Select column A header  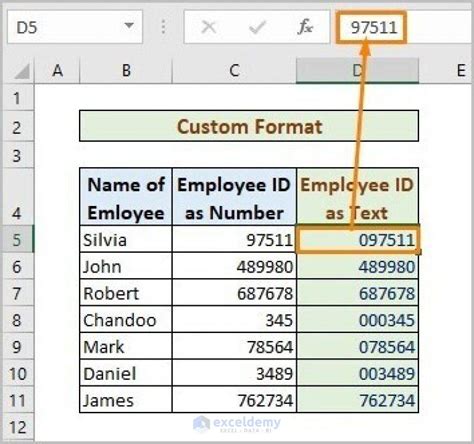[57, 70]
